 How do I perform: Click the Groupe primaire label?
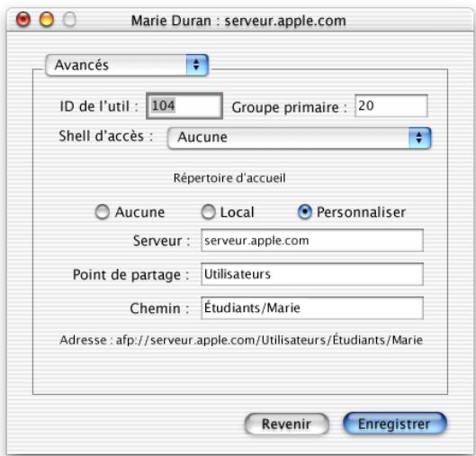coord(290,107)
